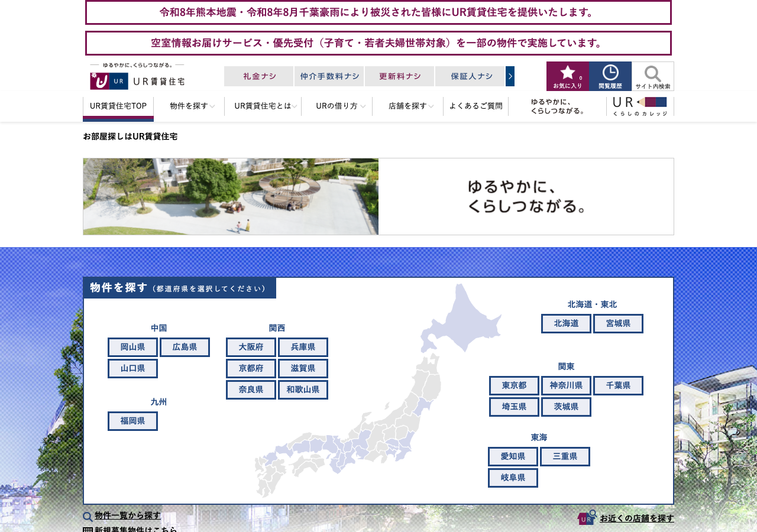Select the 神奈川県 button
757x532 pixels.
[x=566, y=386]
